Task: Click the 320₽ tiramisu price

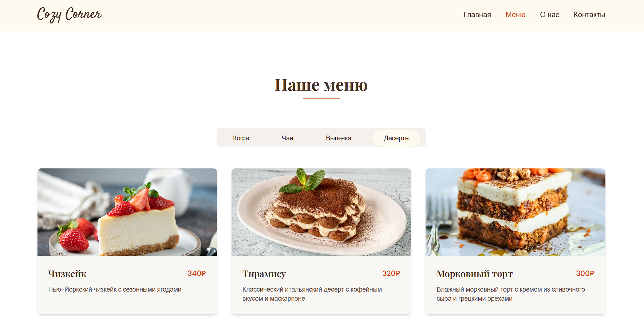Action: (x=391, y=273)
